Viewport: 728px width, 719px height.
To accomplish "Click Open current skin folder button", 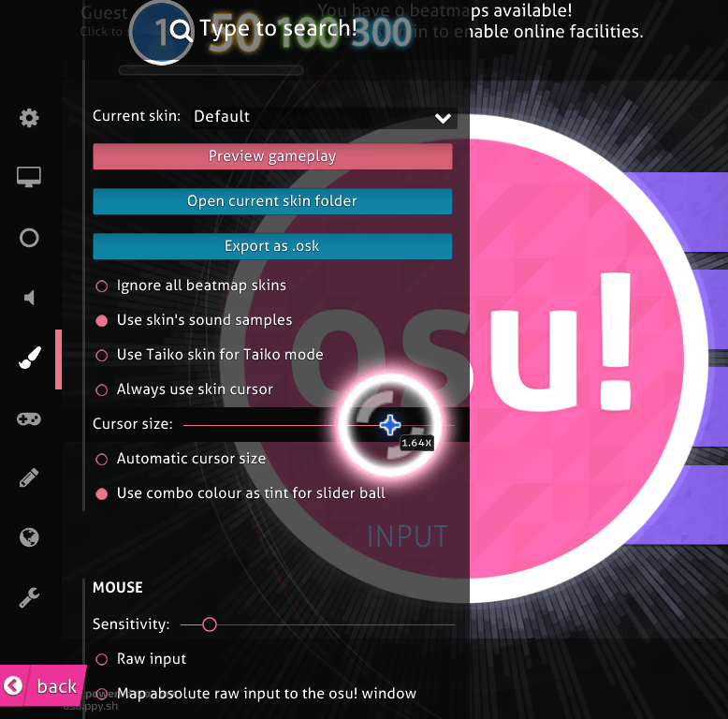I will [x=272, y=201].
